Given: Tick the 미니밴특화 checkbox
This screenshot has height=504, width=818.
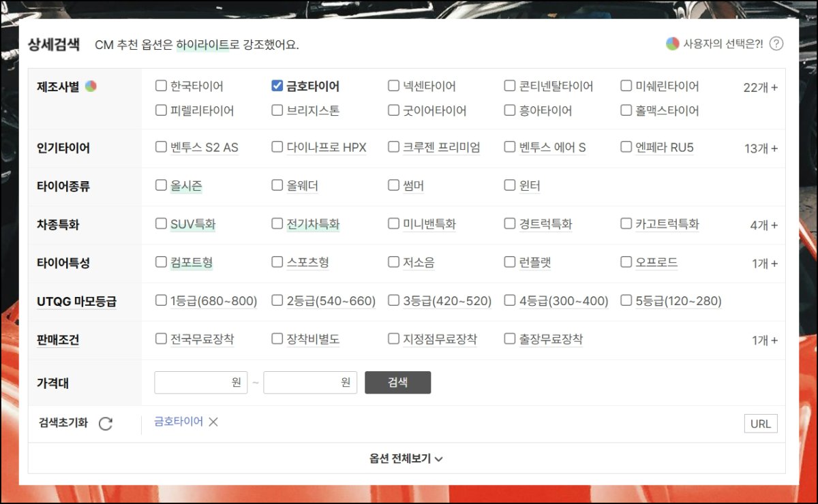Looking at the screenshot, I should point(393,223).
